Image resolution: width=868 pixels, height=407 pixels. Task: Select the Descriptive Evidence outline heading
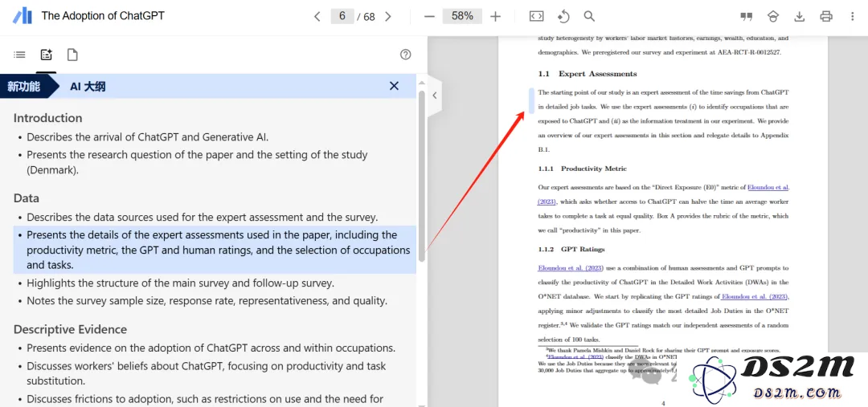[70, 329]
